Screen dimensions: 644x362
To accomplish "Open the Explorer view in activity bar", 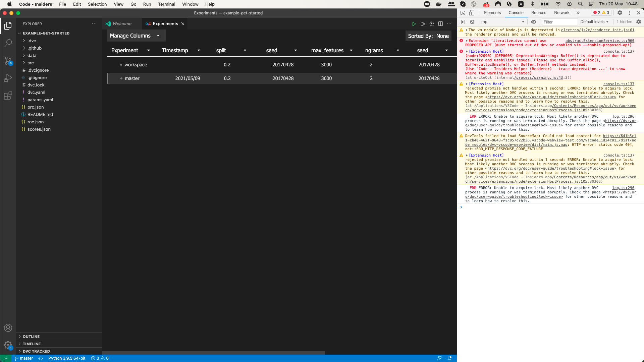I will click(x=8, y=26).
